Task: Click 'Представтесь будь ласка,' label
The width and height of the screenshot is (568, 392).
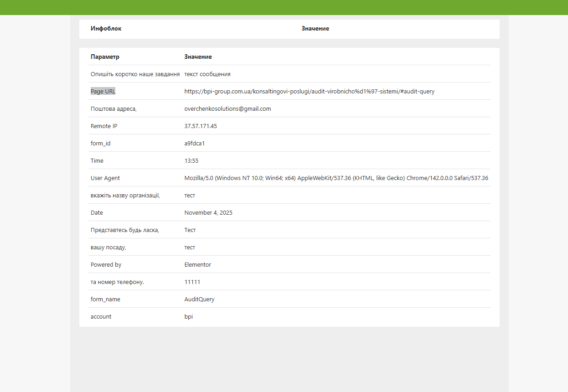Action: 125,230
